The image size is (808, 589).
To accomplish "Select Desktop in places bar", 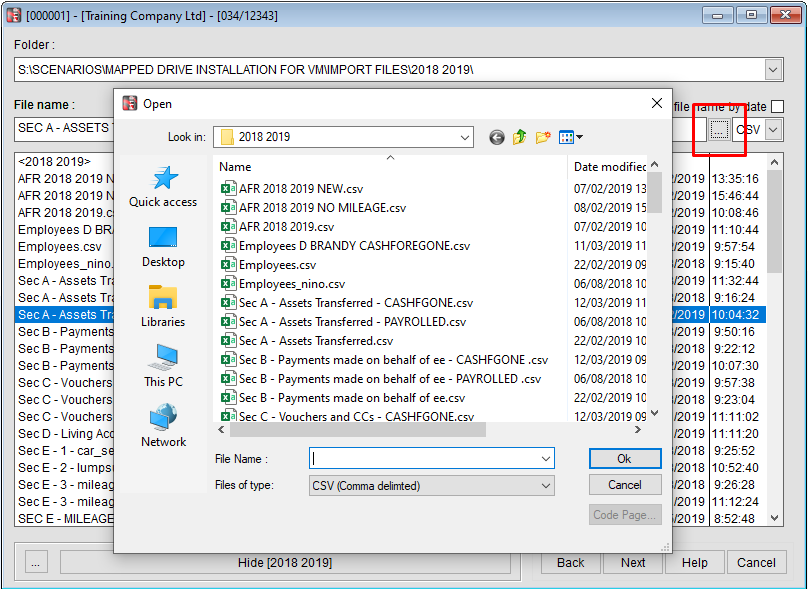I will click(163, 247).
